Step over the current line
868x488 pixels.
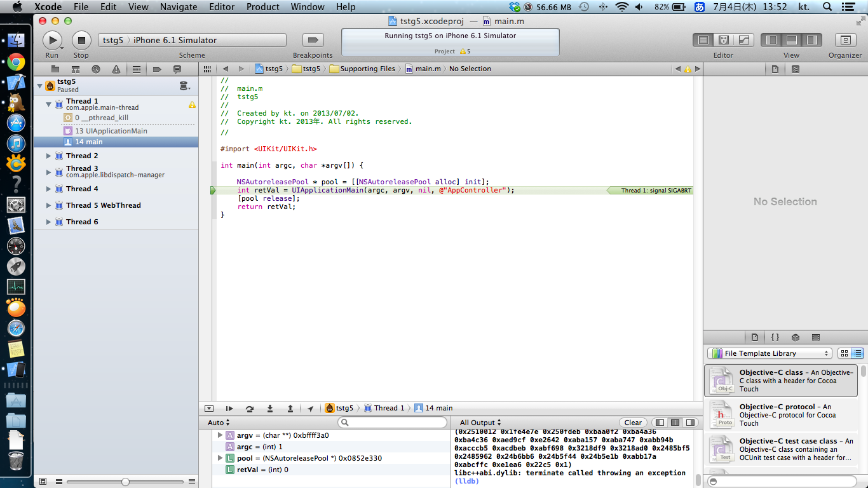click(250, 408)
